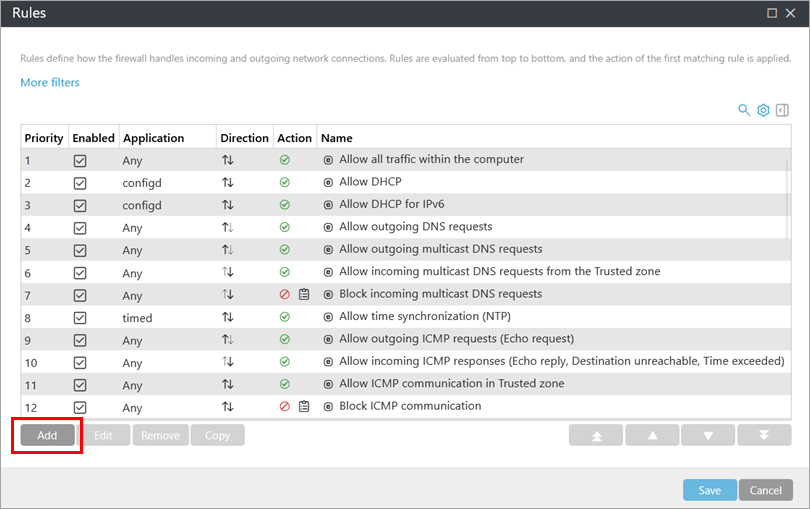Click the Direction column header
The width and height of the screenshot is (810, 509).
point(244,138)
